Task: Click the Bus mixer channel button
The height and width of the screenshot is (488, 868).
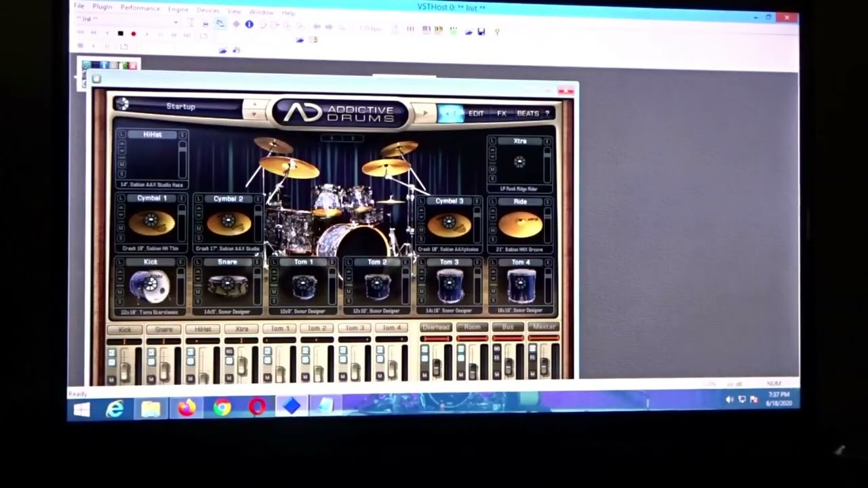Action: pos(508,327)
